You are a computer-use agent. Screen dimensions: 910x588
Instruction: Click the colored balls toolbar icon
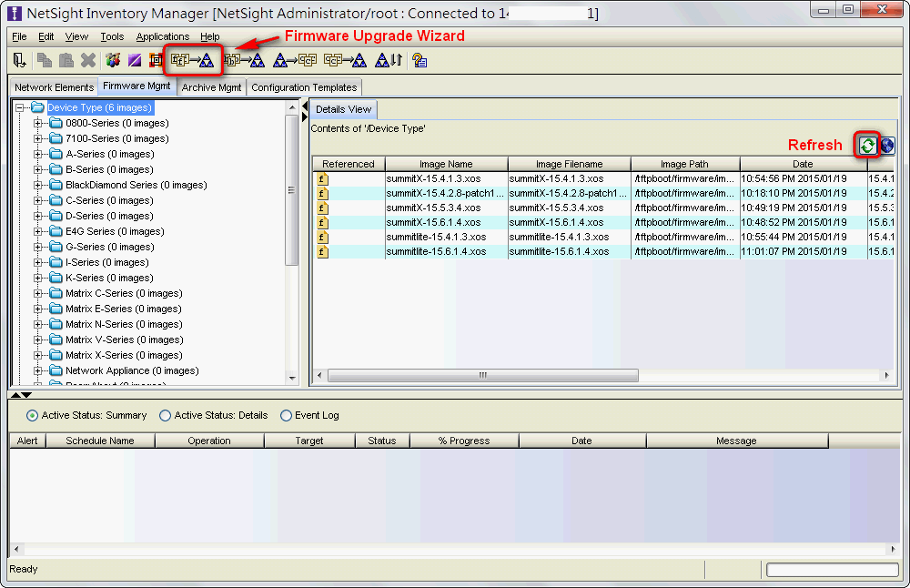point(113,60)
